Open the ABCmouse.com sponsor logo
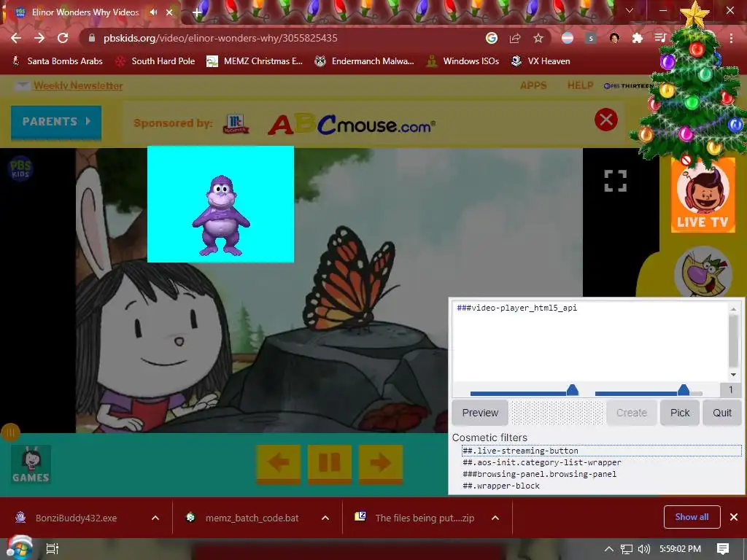The image size is (747, 560). point(352,124)
